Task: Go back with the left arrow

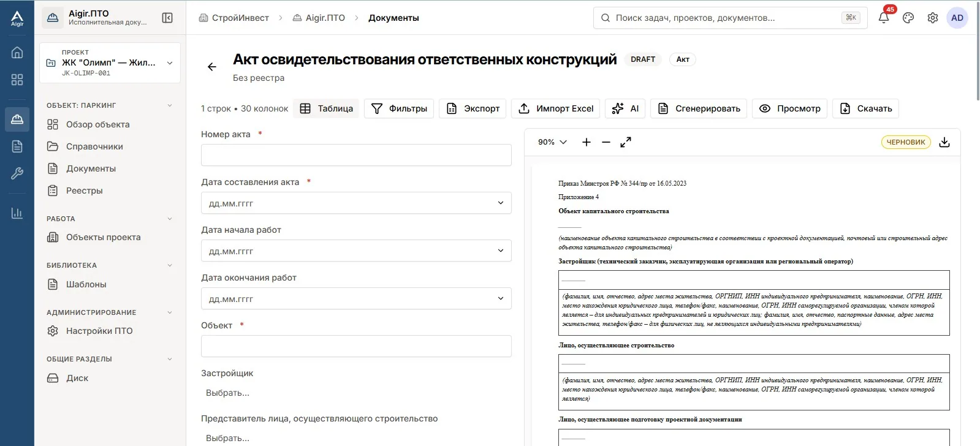Action: 212,67
